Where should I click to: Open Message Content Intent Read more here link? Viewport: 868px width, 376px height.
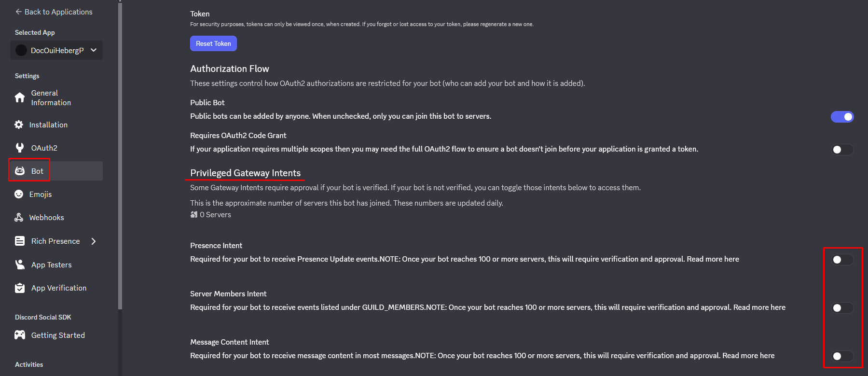click(x=748, y=356)
